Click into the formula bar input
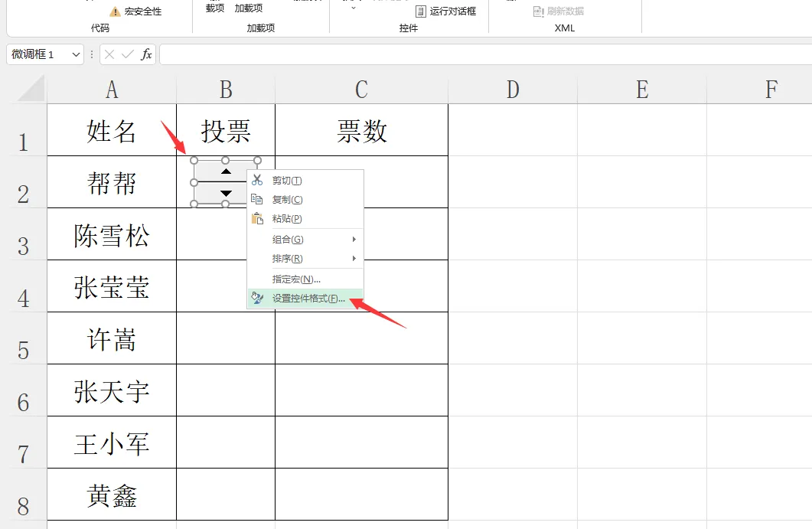 [486, 54]
